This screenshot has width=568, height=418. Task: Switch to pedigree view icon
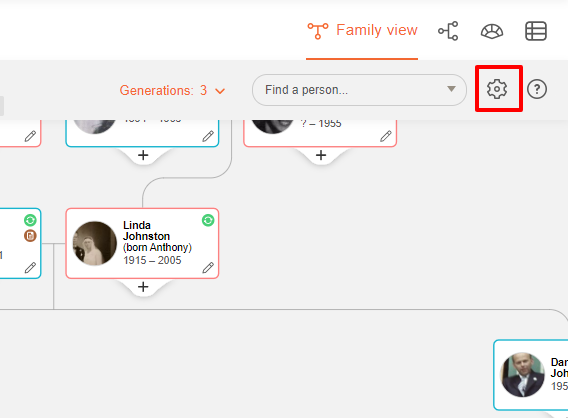tap(448, 31)
